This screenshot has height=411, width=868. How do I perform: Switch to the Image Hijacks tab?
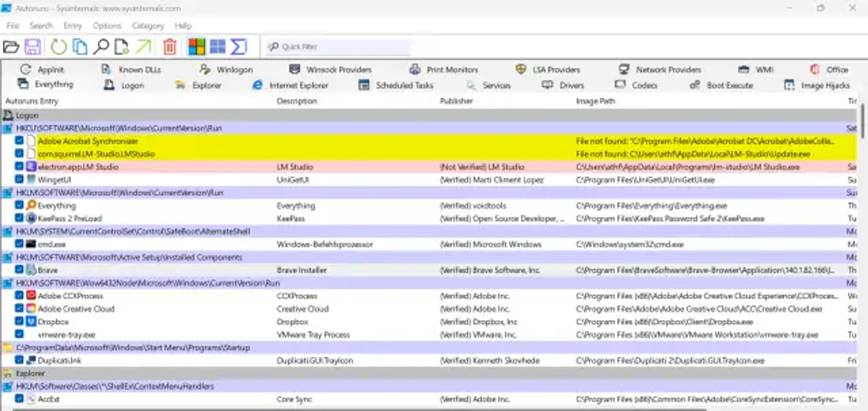point(816,85)
